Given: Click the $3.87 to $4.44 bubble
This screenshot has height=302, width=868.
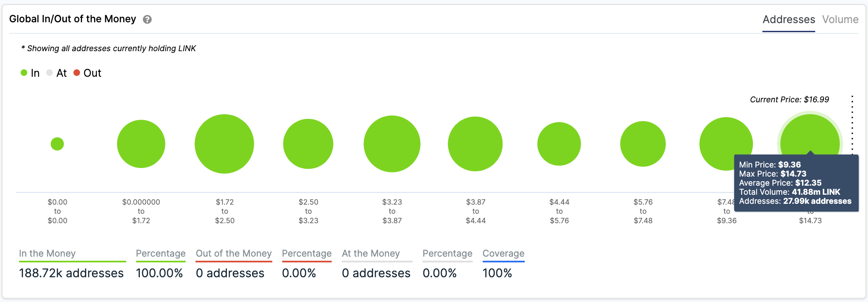Looking at the screenshot, I should (475, 144).
